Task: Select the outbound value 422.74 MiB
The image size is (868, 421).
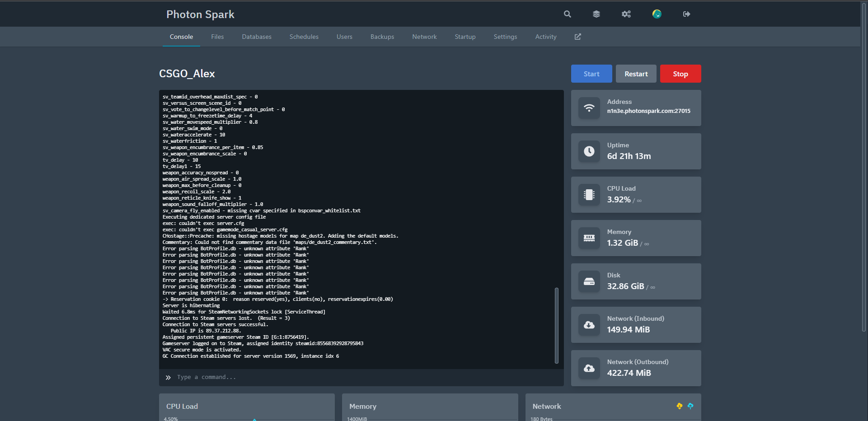Action: (629, 373)
